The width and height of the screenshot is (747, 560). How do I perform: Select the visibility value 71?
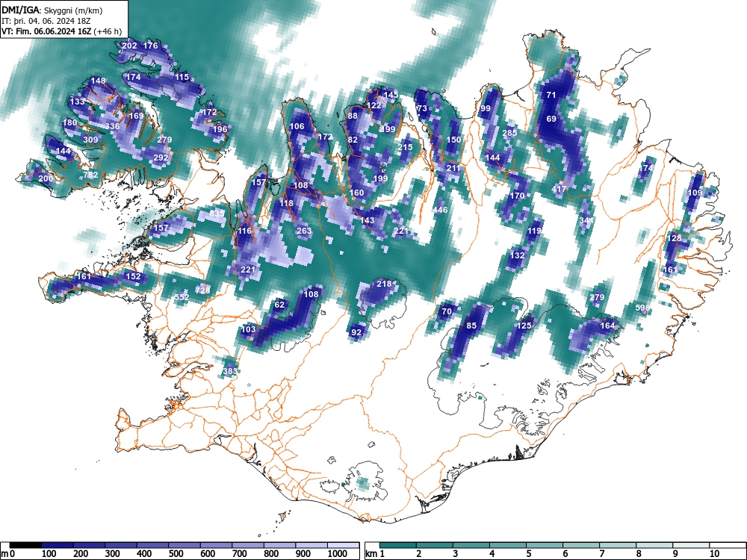tap(551, 95)
